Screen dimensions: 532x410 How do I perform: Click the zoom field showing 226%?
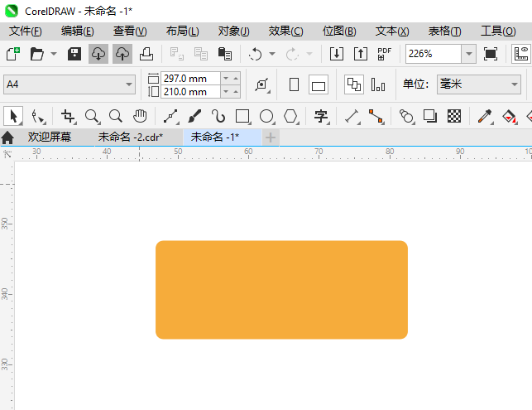point(434,54)
